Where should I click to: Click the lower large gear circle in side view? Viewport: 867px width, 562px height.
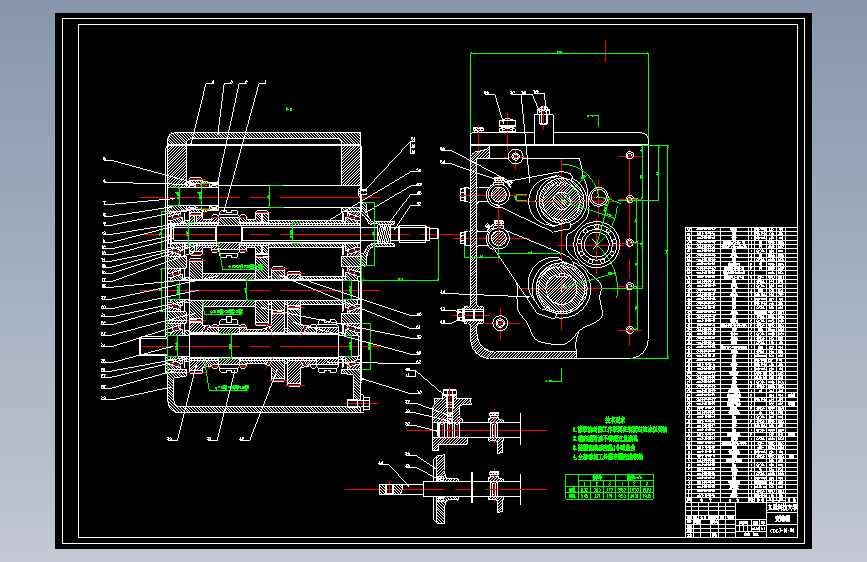coord(561,288)
